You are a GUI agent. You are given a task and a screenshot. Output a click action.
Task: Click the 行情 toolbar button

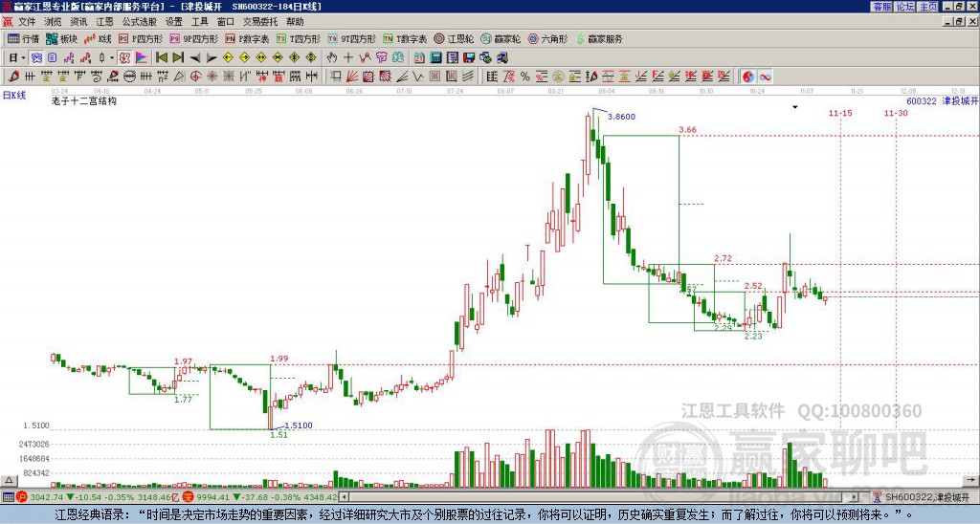click(x=24, y=38)
